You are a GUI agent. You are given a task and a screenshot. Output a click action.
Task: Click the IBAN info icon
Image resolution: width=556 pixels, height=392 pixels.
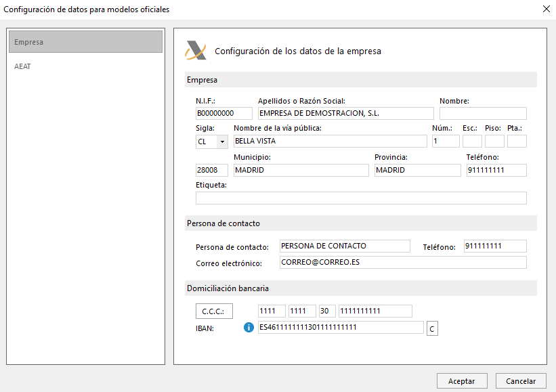[249, 328]
